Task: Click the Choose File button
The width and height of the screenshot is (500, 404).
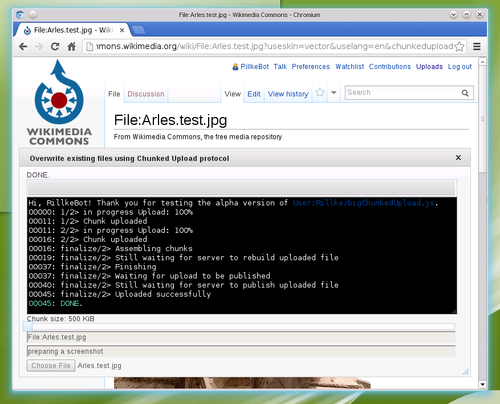Action: pyautogui.click(x=51, y=366)
